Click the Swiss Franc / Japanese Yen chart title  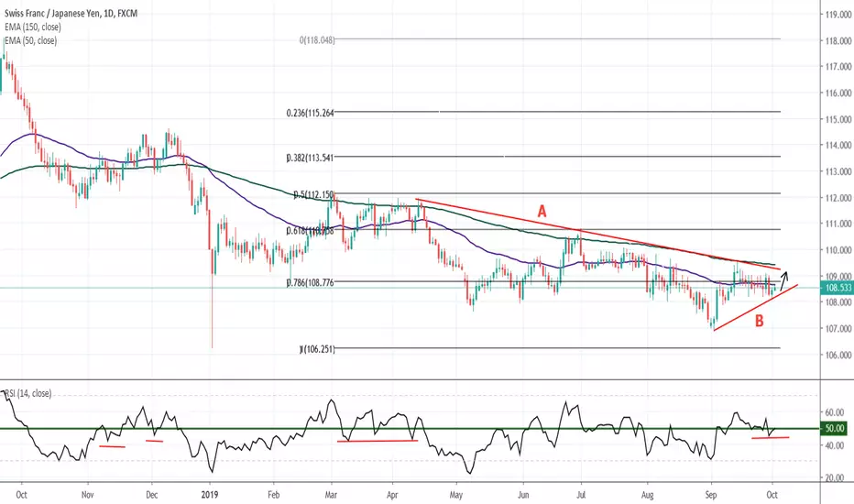tap(71, 14)
